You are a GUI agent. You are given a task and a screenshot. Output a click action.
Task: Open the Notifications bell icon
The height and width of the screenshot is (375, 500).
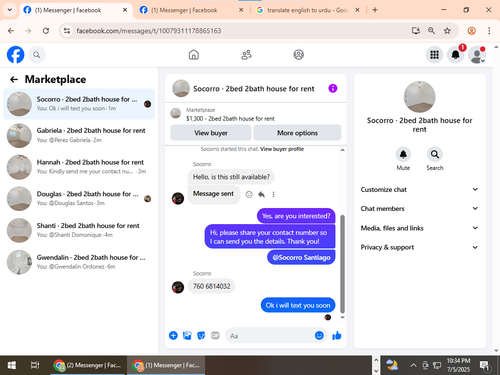click(456, 55)
